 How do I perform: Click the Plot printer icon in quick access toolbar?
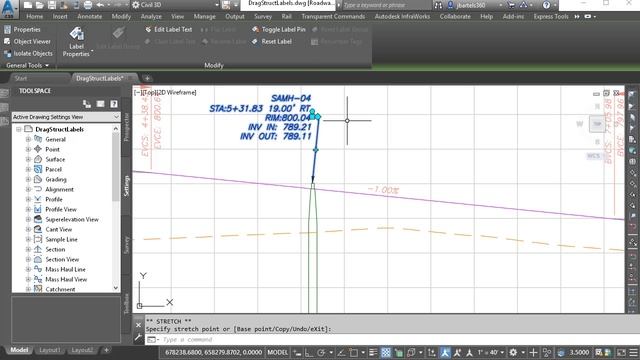coord(88,5)
